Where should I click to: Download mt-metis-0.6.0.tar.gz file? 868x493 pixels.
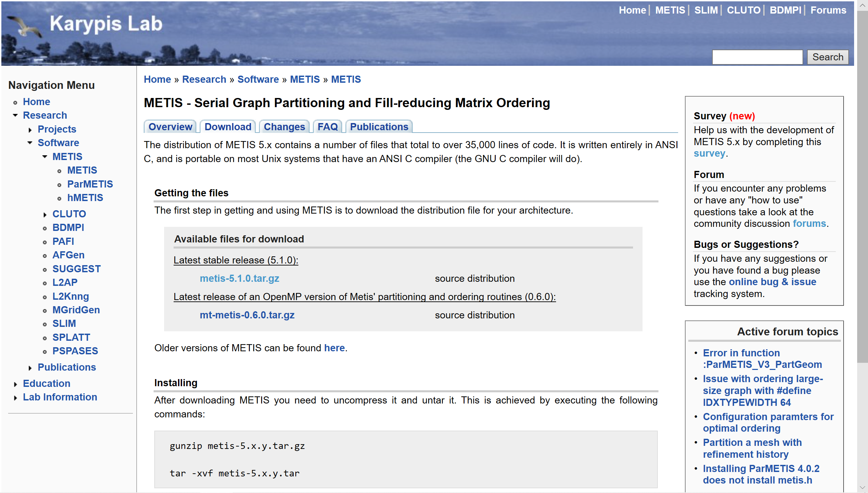[x=247, y=315]
